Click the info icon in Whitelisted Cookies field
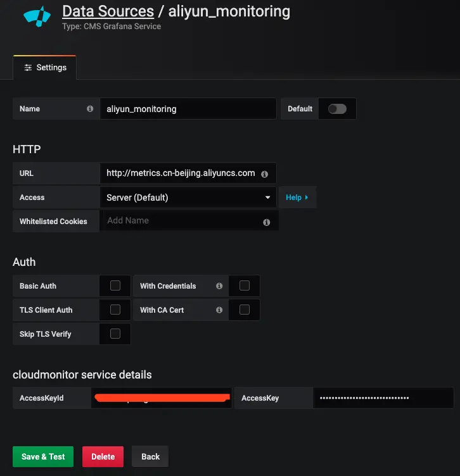 267,222
